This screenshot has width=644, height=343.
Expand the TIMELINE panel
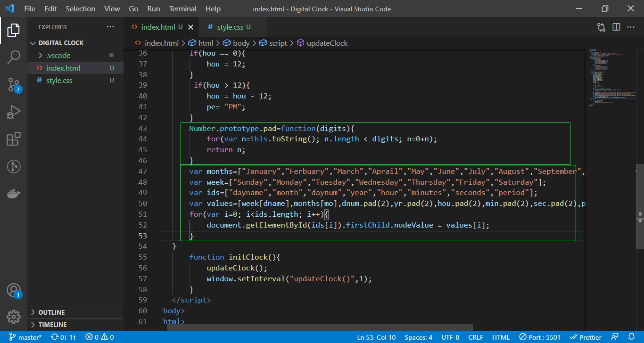point(75,325)
